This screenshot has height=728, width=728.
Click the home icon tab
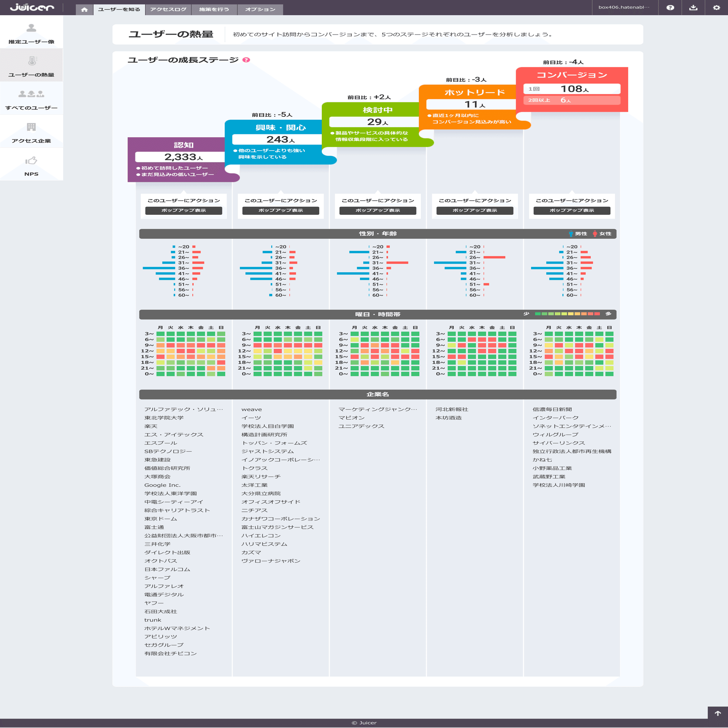84,9
